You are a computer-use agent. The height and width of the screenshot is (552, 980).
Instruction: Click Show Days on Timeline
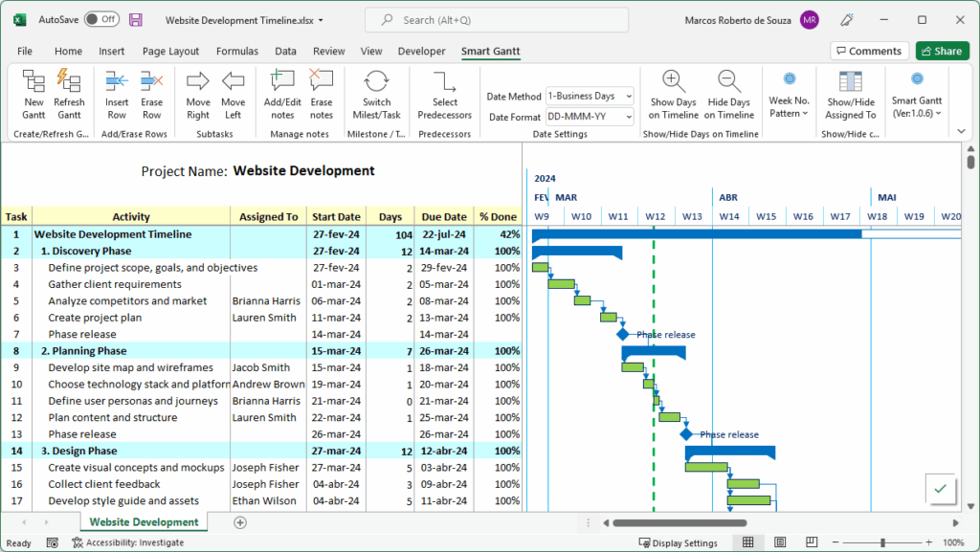(673, 94)
